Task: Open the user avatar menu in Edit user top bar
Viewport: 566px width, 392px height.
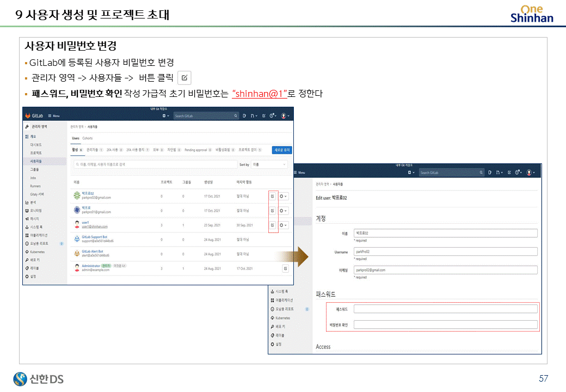Action: (x=531, y=173)
